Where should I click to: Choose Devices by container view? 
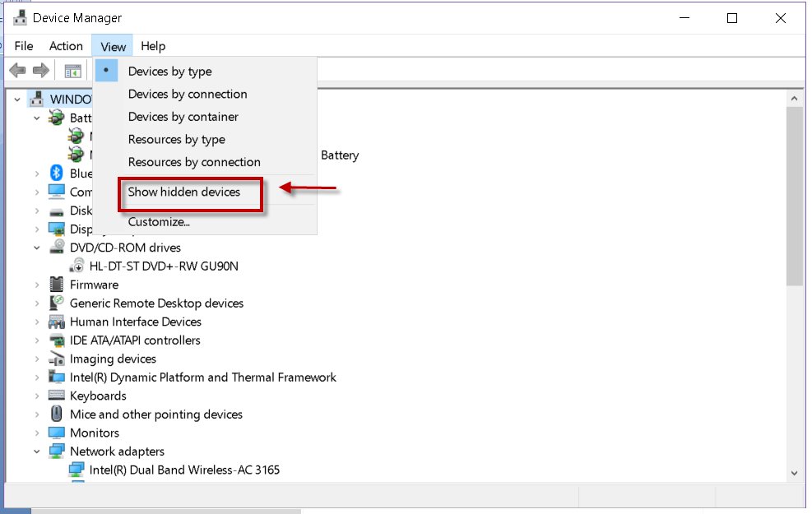(x=183, y=117)
